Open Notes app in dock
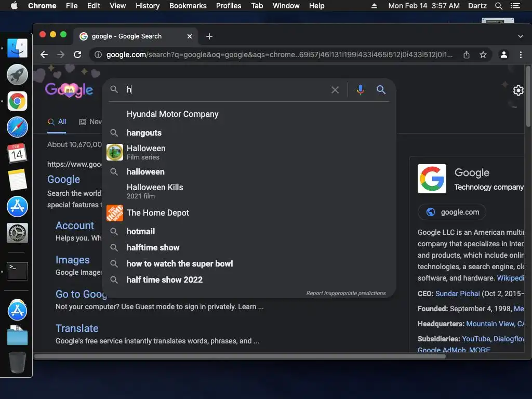 [17, 180]
